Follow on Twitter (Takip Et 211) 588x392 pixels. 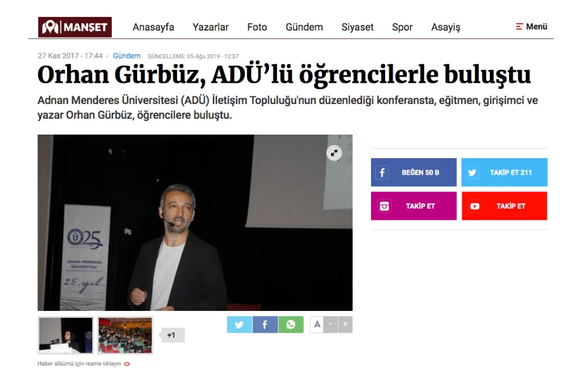505,172
